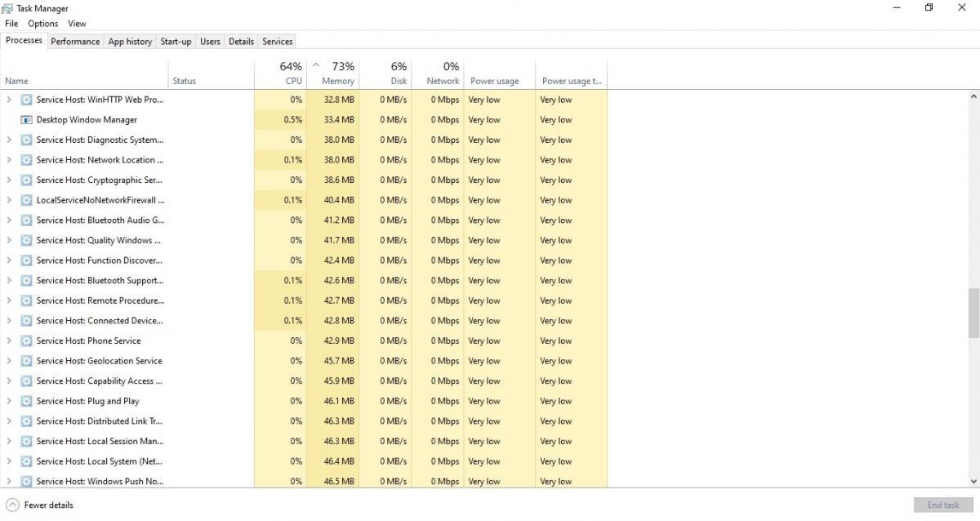Click gear icon of Function Discovery service host
This screenshot has width=980, height=521.
[x=26, y=260]
